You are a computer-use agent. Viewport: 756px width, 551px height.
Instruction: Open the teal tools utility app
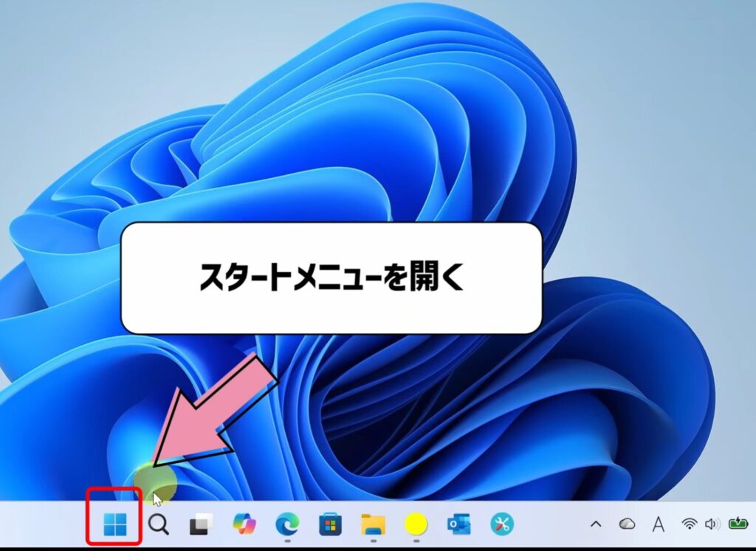click(499, 524)
